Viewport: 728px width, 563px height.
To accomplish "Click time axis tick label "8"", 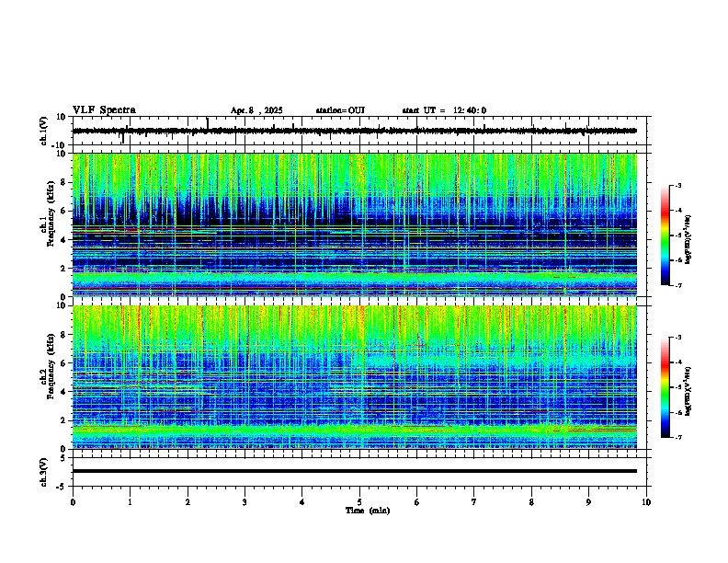I will 531,502.
